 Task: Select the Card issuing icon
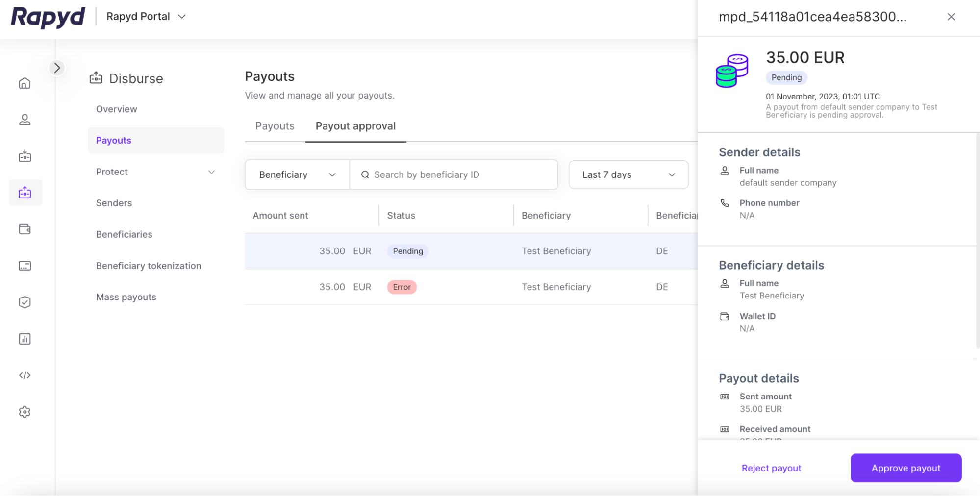coord(25,265)
